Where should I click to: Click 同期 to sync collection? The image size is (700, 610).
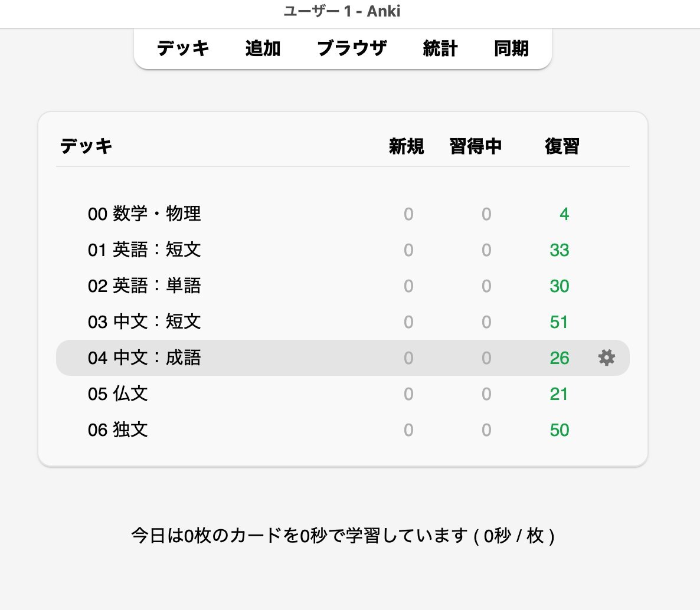pyautogui.click(x=511, y=48)
